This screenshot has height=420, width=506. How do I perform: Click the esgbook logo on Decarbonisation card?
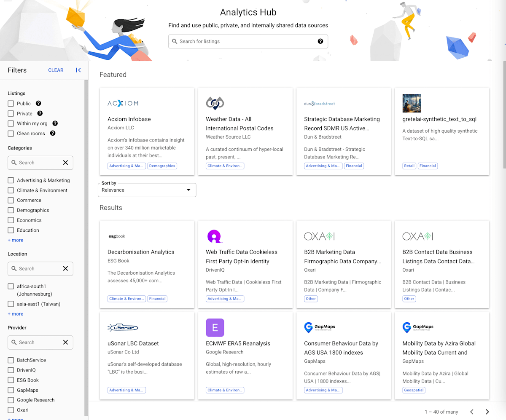point(116,236)
